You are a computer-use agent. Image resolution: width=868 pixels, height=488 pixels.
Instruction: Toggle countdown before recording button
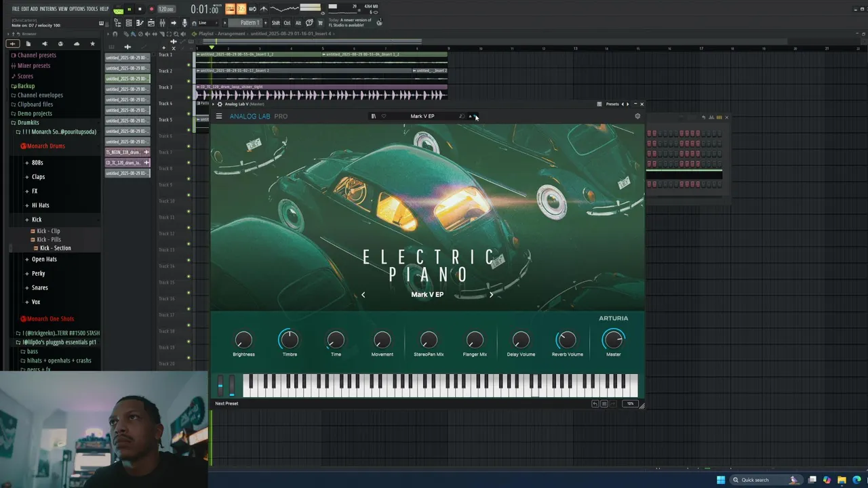[241, 9]
